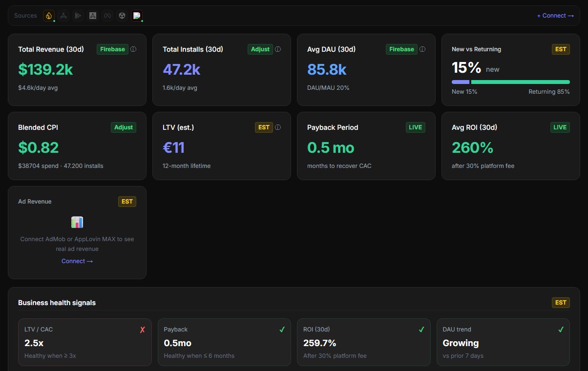Click the 85.8k average DAU value
588x371 pixels.
(x=327, y=69)
